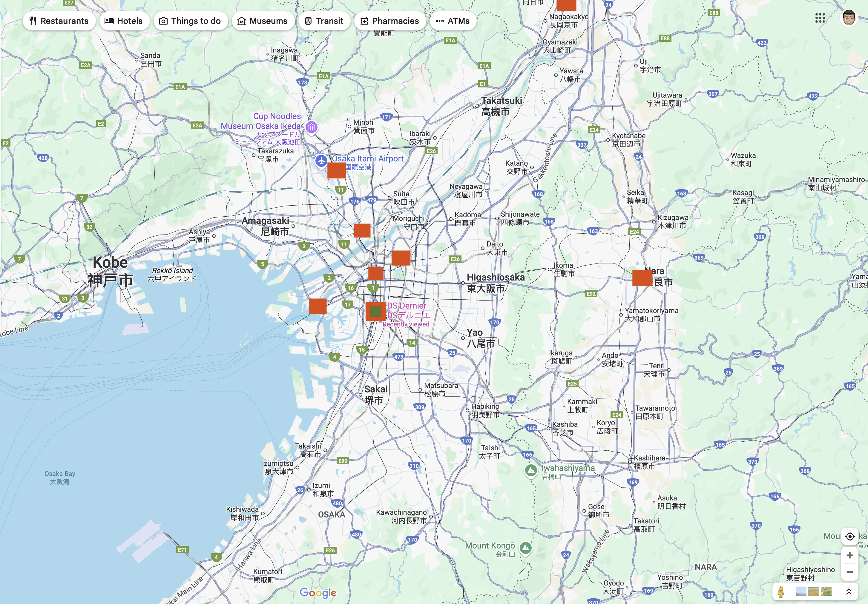The image size is (868, 604).
Task: Zoom out with the minus button
Action: pos(849,572)
